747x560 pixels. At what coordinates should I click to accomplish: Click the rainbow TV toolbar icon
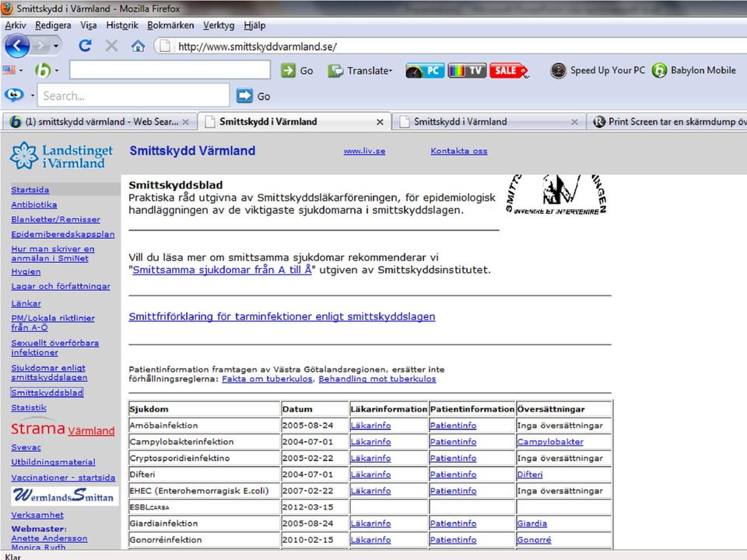tap(467, 71)
